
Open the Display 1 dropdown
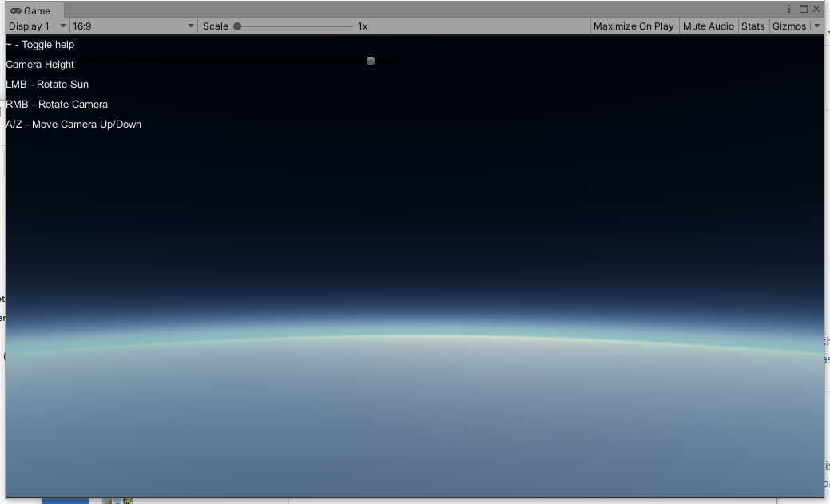tap(37, 26)
